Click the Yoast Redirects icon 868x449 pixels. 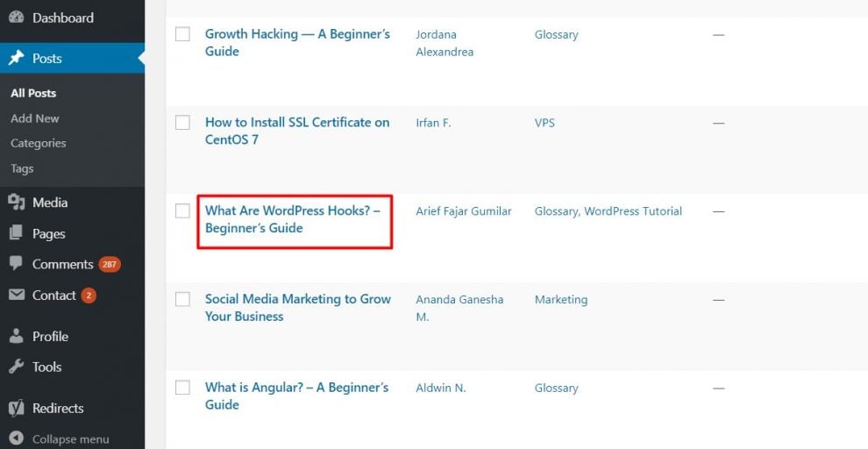click(17, 409)
